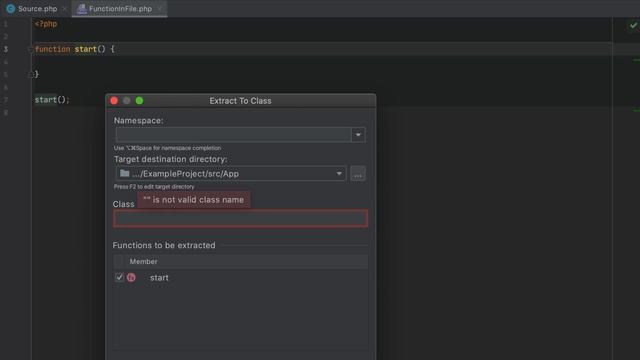
Task: Close the Source.php tab
Action: (64, 9)
